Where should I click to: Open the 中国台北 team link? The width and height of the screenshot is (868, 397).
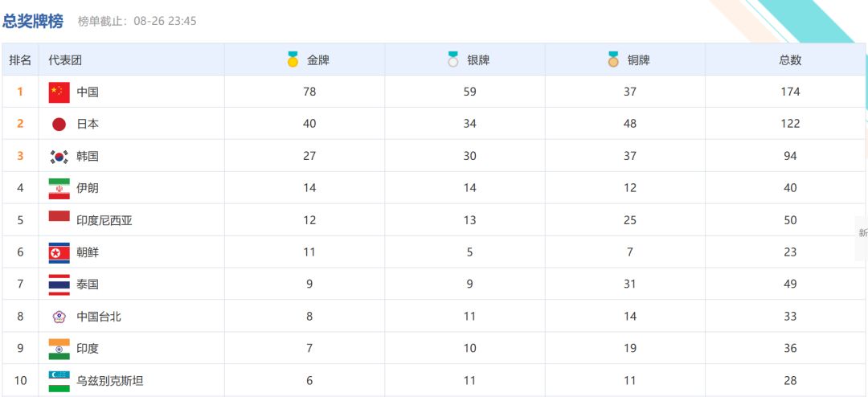pos(99,317)
